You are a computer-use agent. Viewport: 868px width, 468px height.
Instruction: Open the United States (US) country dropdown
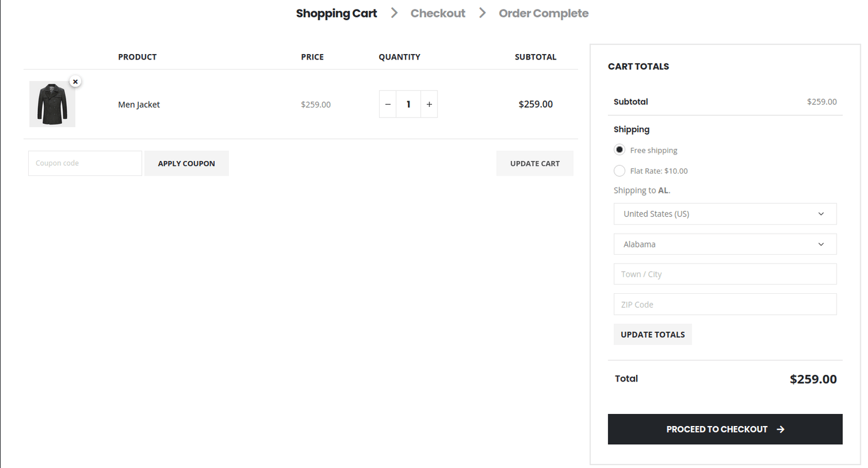(x=724, y=214)
